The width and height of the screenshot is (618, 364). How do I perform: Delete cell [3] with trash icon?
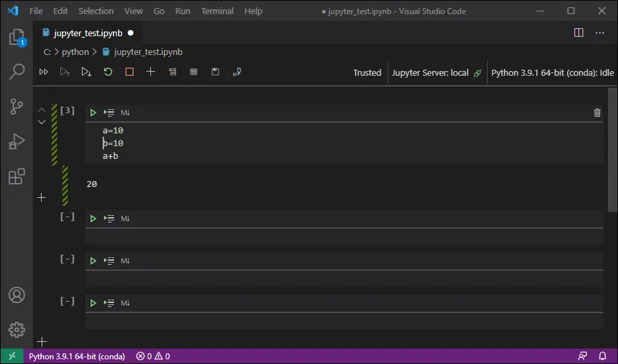click(597, 113)
